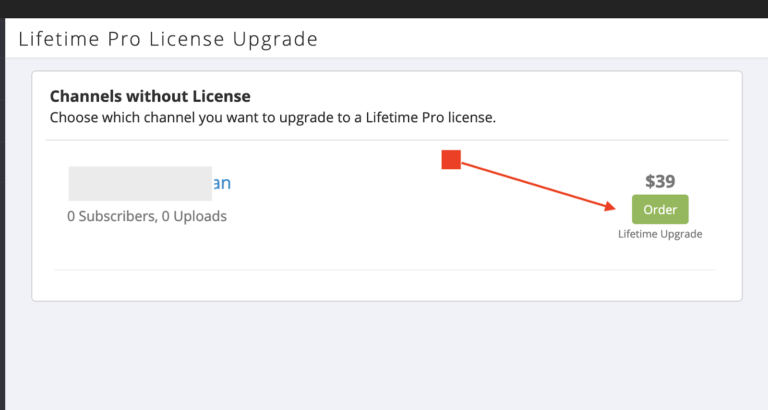768x410 pixels.
Task: Click the Channels without License heading
Action: pyautogui.click(x=150, y=96)
